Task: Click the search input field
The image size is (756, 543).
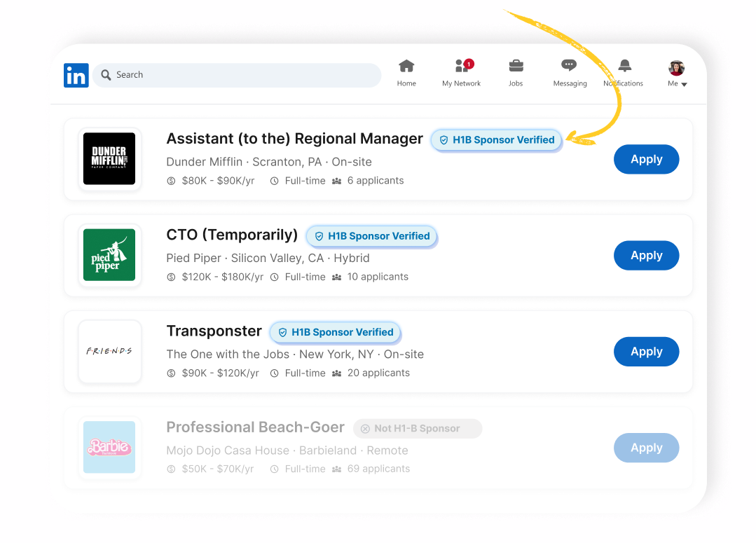Action: point(237,74)
